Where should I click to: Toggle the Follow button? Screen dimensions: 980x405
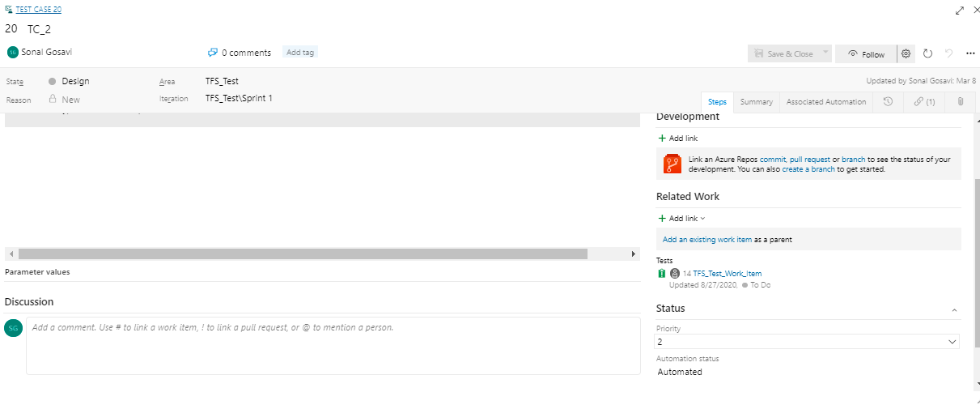point(866,54)
